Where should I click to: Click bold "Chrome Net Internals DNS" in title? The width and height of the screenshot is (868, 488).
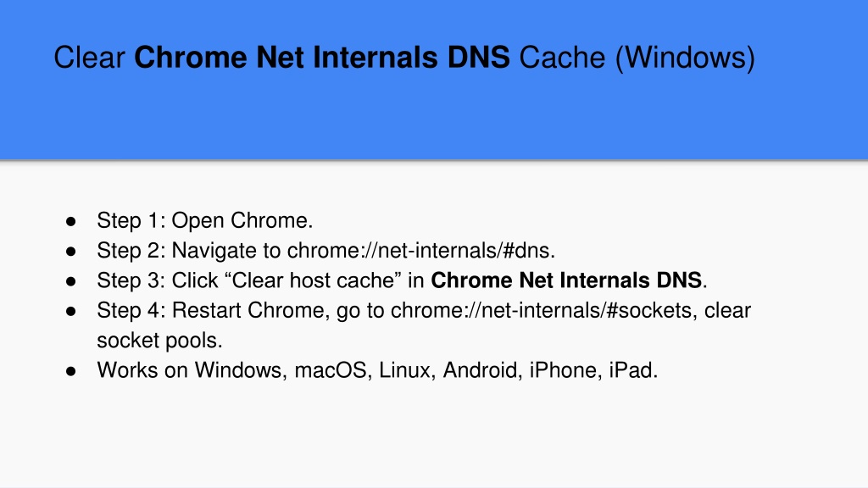click(x=321, y=58)
